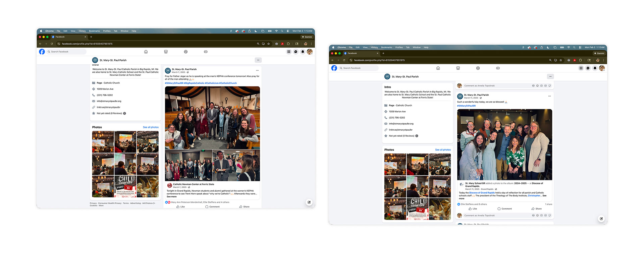The height and width of the screenshot is (253, 644).
Task: Open Chrome extensions puzzle icon in left window
Action: [288, 44]
